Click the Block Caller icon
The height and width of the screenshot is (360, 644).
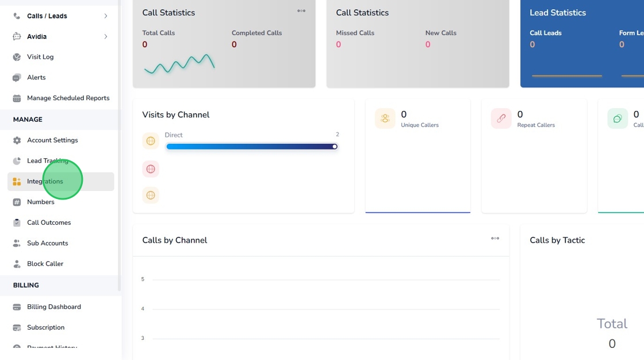(17, 264)
